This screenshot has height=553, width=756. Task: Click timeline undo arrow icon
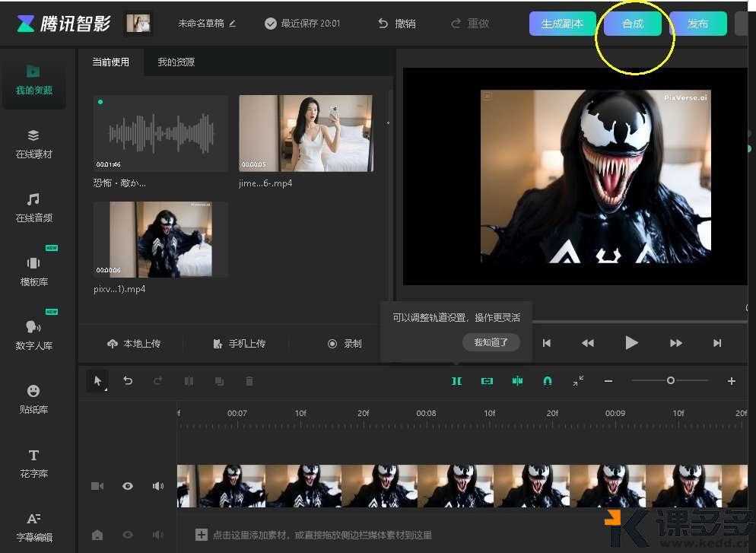(128, 381)
